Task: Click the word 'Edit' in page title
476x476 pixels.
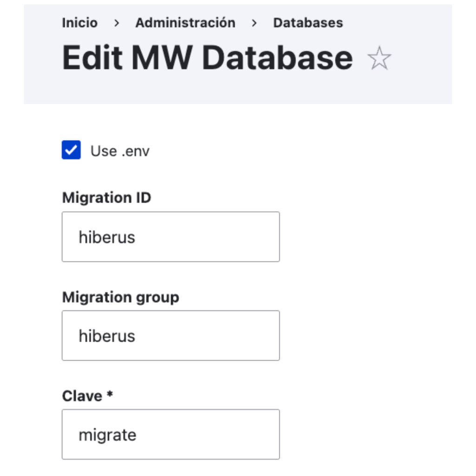Action: pos(92,58)
